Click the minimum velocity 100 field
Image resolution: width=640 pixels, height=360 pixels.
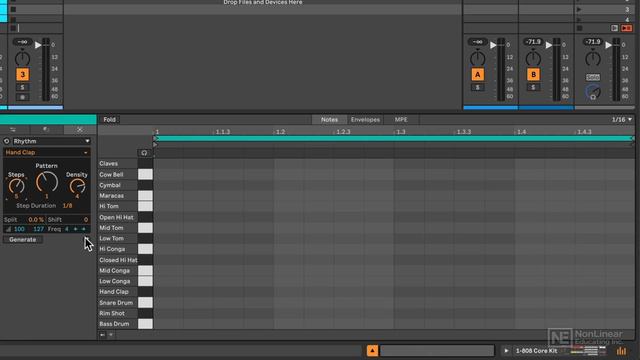pyautogui.click(x=19, y=229)
